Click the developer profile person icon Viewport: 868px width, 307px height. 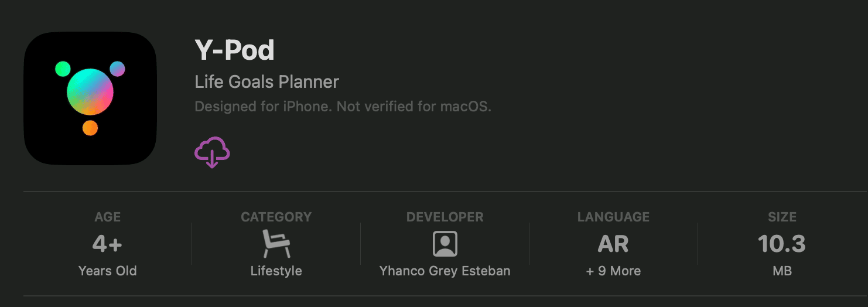pos(445,244)
